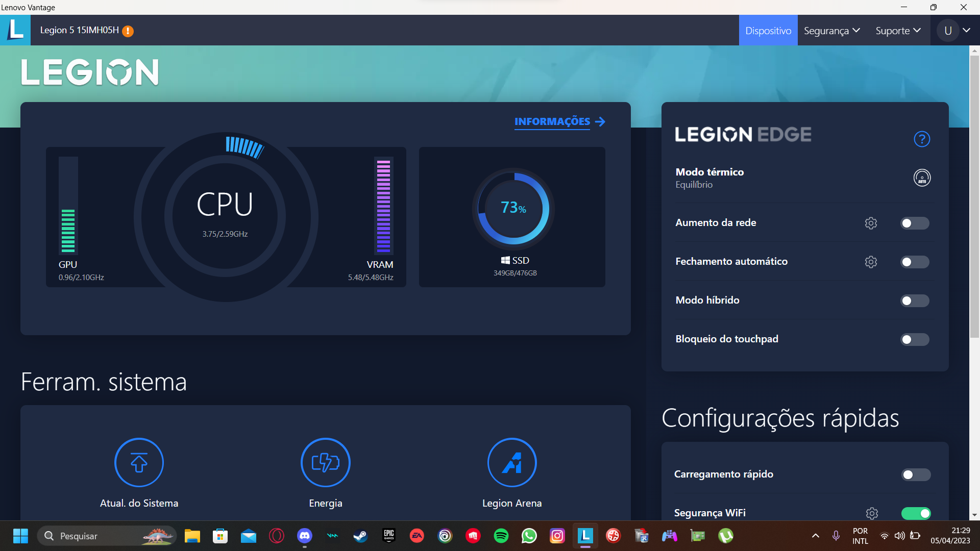The width and height of the screenshot is (980, 551).
Task: Show hidden tray icons chevron
Action: [x=816, y=536]
